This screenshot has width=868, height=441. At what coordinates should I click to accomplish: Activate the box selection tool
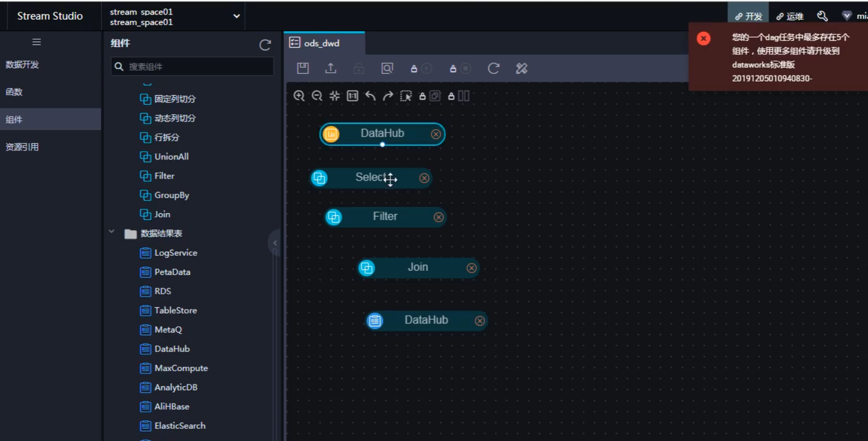pyautogui.click(x=406, y=96)
